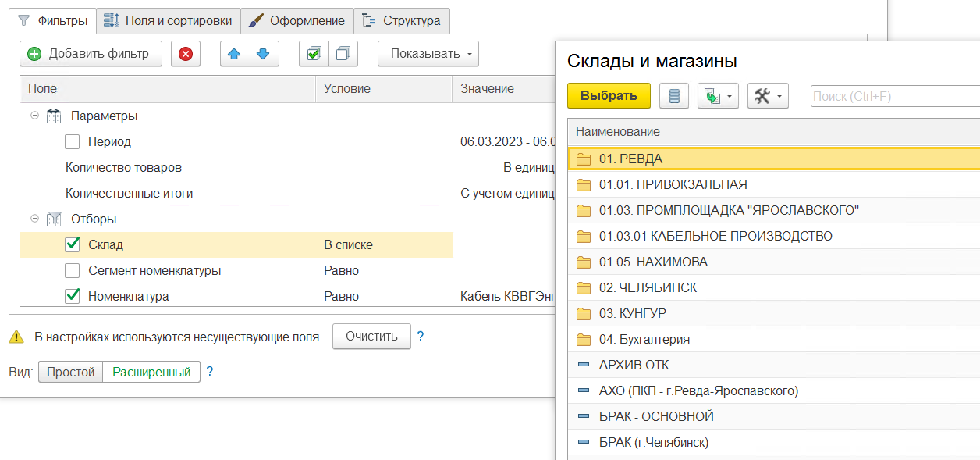This screenshot has width=980, height=460.
Task: Select БРАК (г.Челябинск) item
Action: coord(773,442)
